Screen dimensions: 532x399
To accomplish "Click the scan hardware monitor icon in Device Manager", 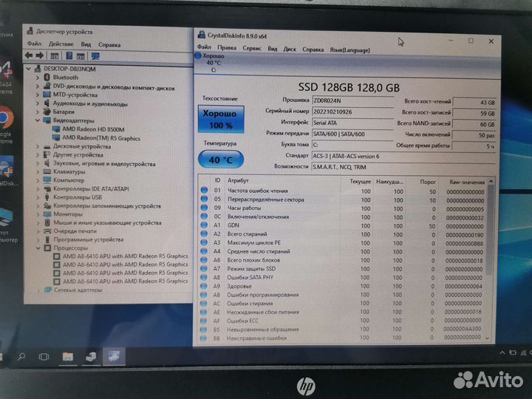I will pos(95,56).
